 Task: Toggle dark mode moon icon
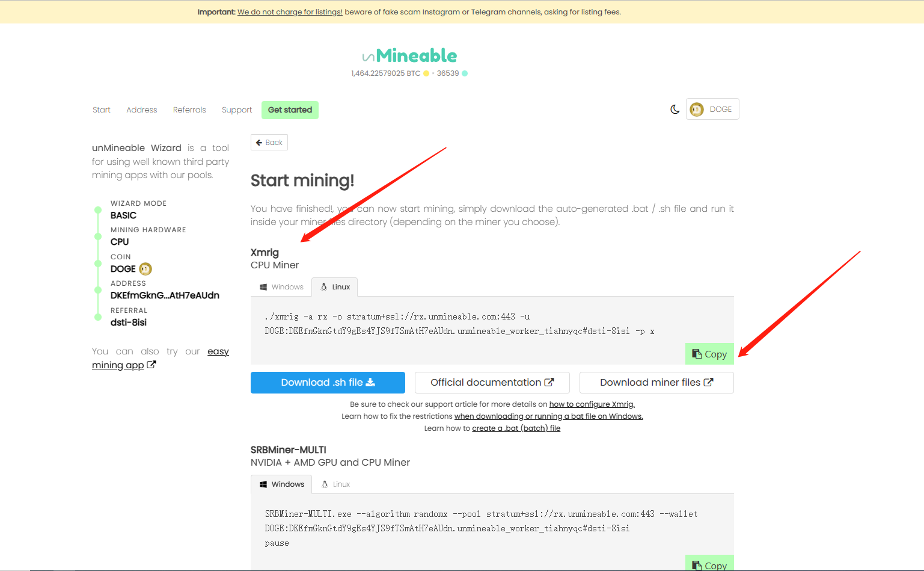[675, 110]
